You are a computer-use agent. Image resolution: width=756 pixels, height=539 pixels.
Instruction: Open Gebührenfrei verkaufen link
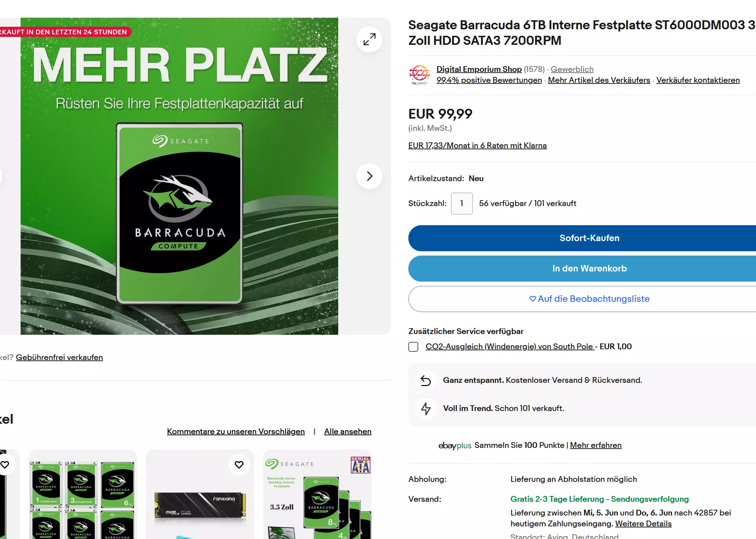click(59, 357)
